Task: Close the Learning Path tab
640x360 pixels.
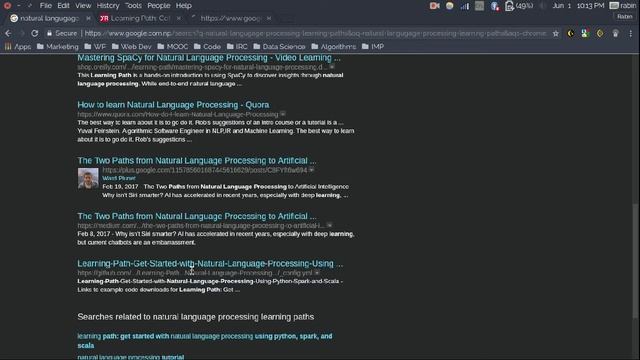Action: click(x=178, y=18)
